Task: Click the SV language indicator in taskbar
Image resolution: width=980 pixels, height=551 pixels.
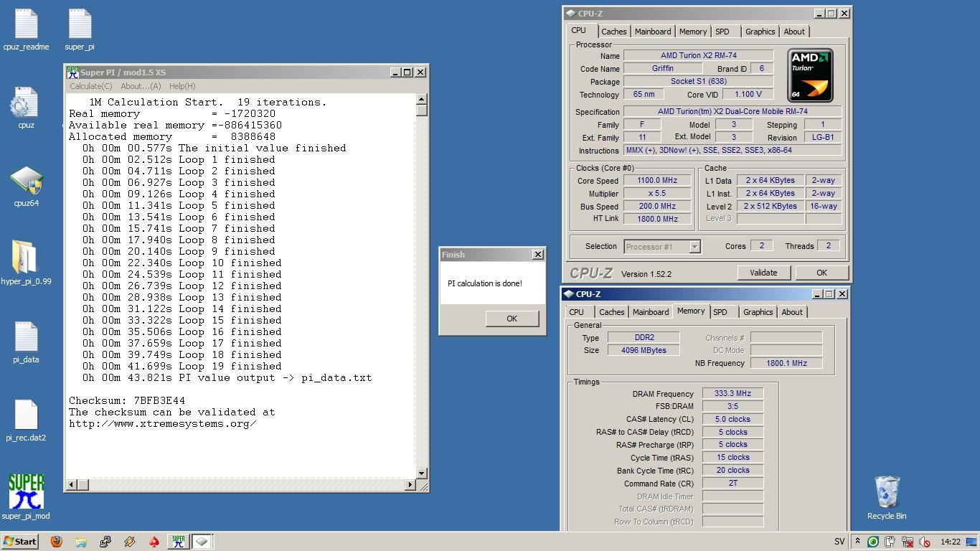Action: point(839,542)
